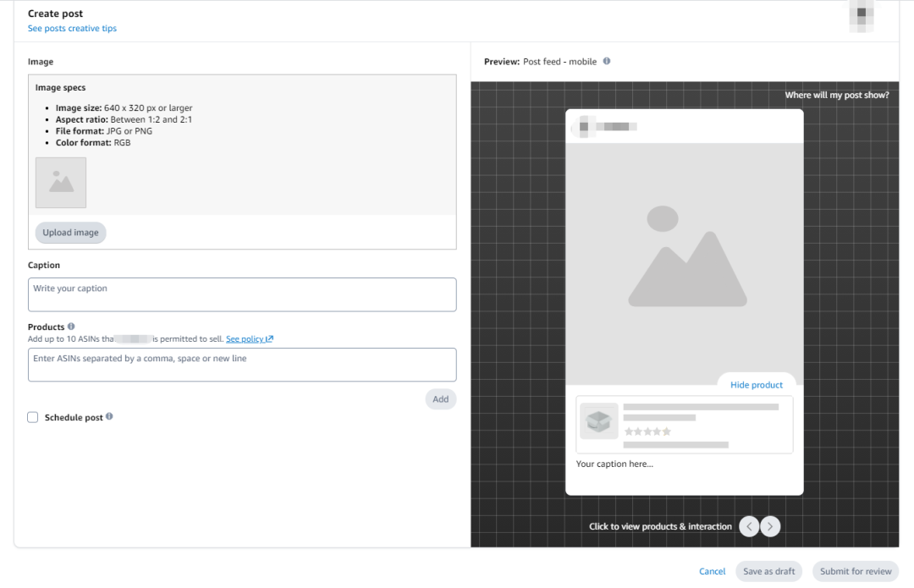This screenshot has width=914, height=588.
Task: Go to the previous preview with left arrow
Action: pyautogui.click(x=749, y=526)
